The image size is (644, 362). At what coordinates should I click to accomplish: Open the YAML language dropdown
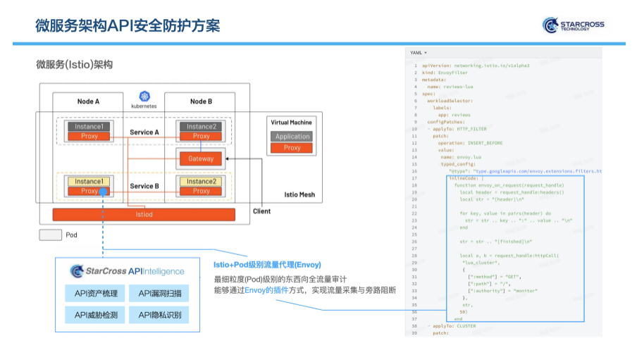(419, 53)
